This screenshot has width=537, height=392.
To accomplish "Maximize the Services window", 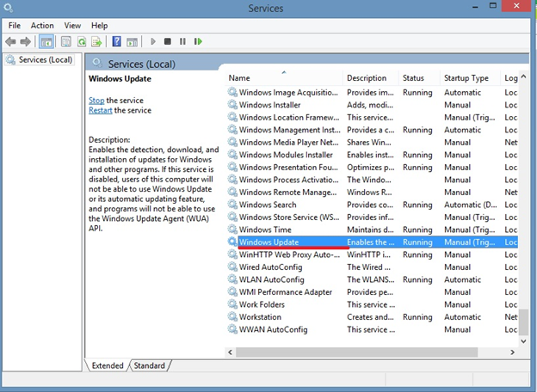I will click(492, 6).
